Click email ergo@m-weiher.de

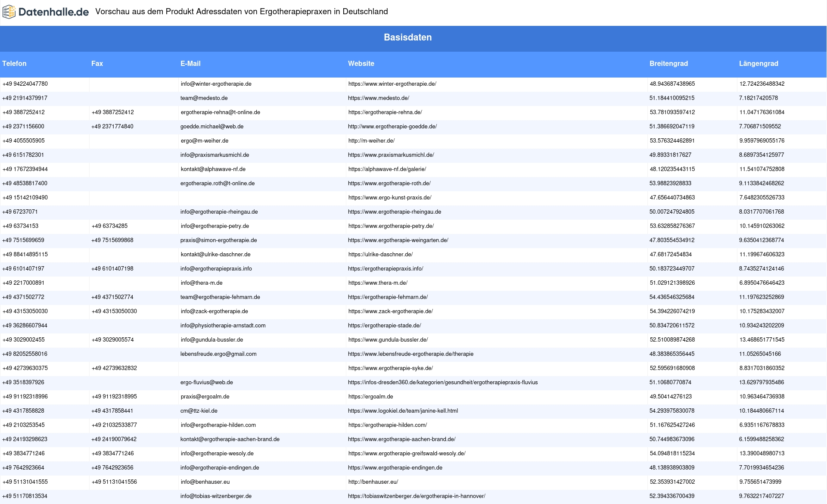[x=204, y=141]
